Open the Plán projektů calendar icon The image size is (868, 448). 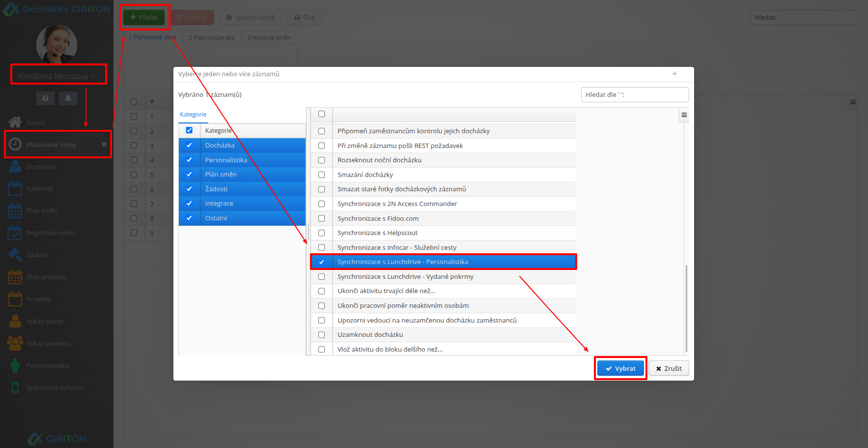click(15, 277)
